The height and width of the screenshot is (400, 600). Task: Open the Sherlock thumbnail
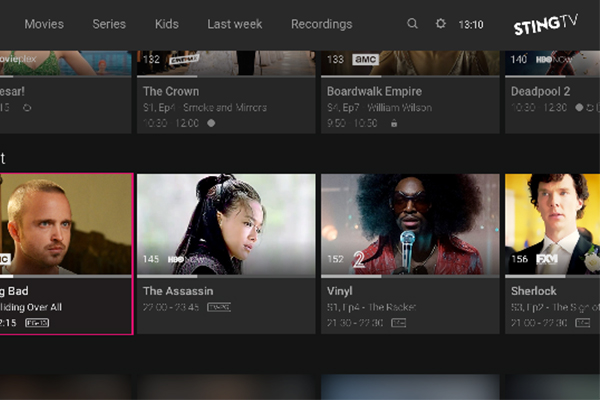553,224
